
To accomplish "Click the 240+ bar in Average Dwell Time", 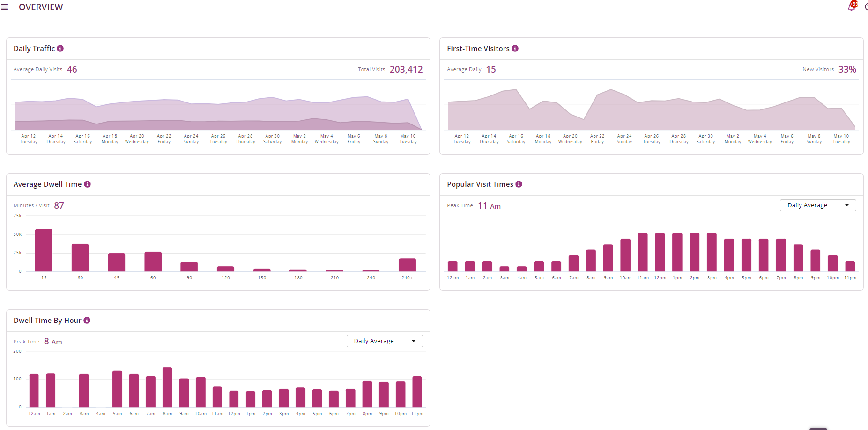I will coord(407,265).
